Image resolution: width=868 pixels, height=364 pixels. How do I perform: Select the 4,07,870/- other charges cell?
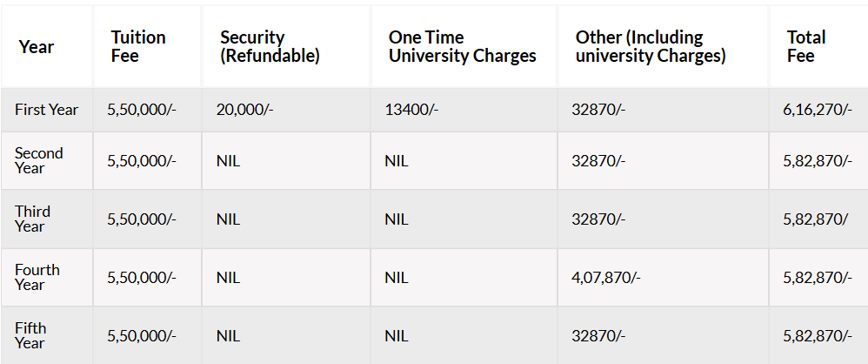[x=605, y=277]
